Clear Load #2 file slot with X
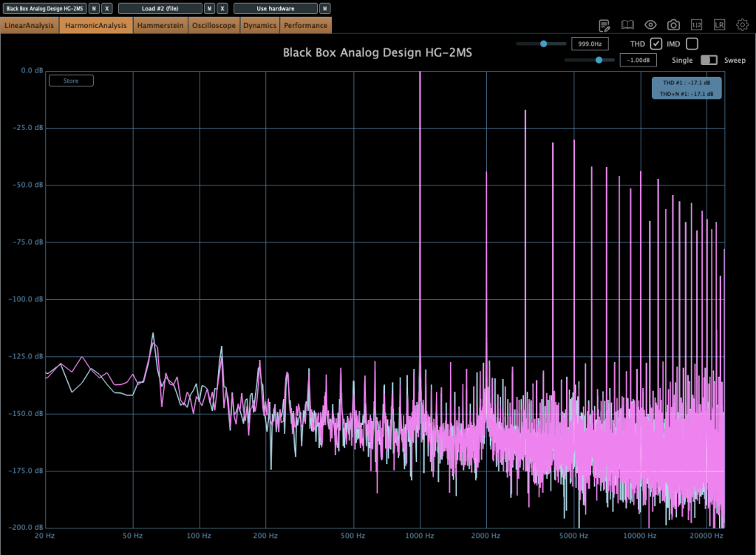Image resolution: width=756 pixels, height=555 pixels. 222,8
